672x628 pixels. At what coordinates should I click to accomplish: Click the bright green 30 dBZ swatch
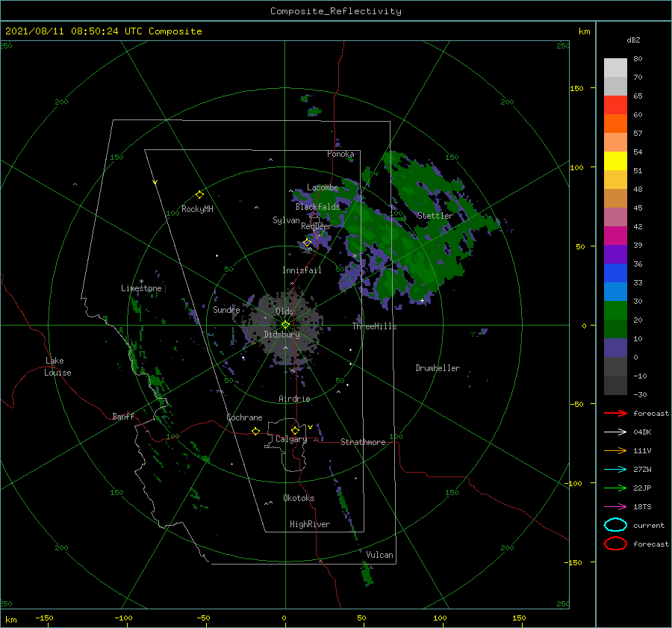(x=615, y=310)
